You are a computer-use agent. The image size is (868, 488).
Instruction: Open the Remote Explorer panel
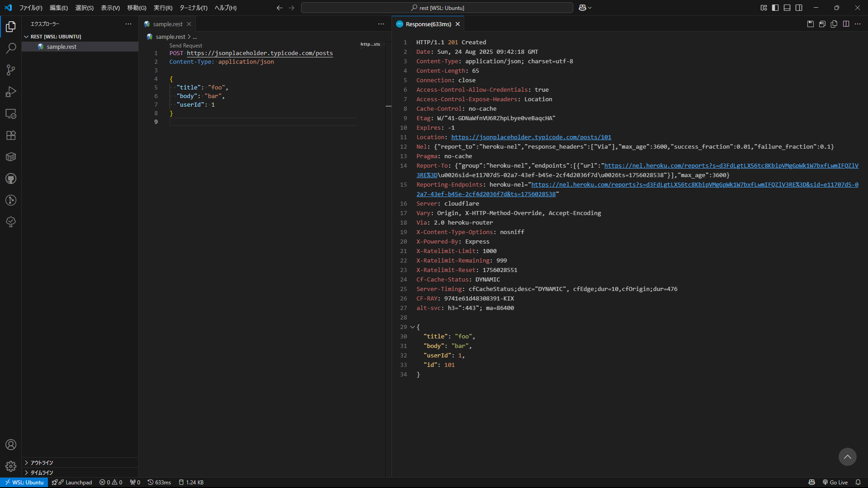[x=11, y=114]
